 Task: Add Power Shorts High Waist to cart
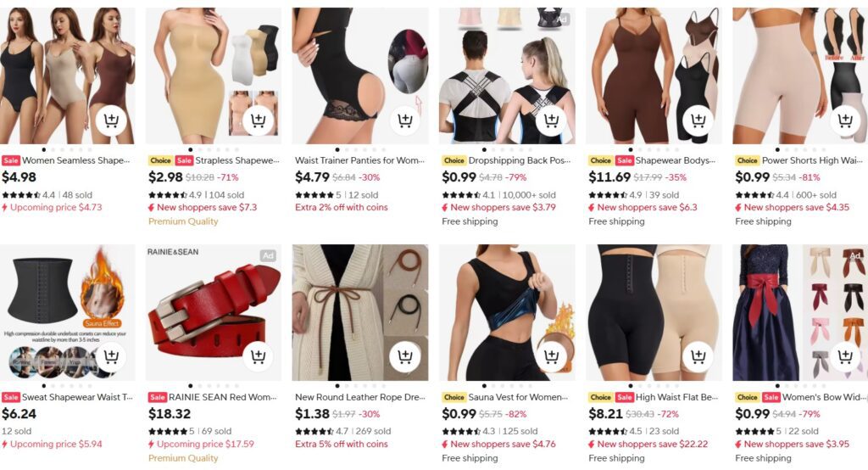pyautogui.click(x=845, y=120)
